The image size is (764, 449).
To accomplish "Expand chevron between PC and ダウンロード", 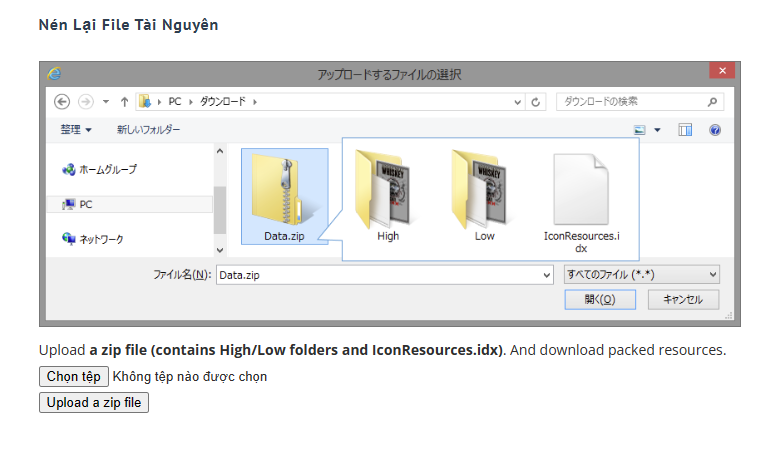I will pyautogui.click(x=191, y=102).
